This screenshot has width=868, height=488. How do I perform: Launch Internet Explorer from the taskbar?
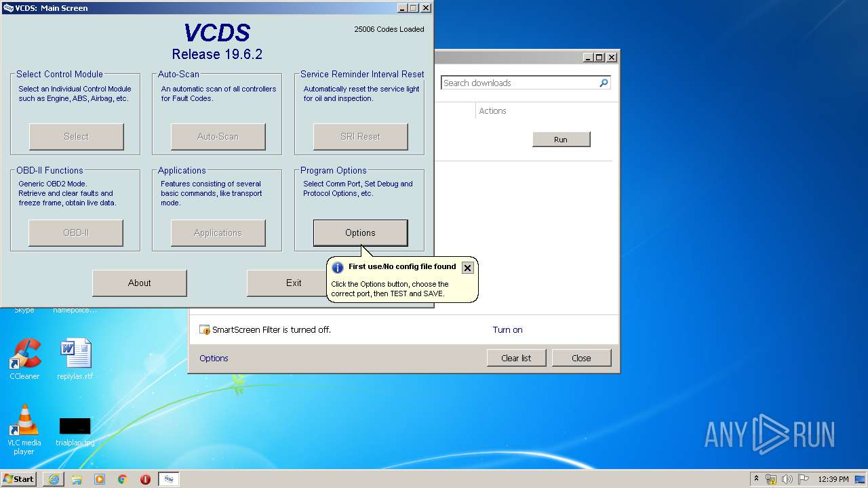(x=54, y=479)
